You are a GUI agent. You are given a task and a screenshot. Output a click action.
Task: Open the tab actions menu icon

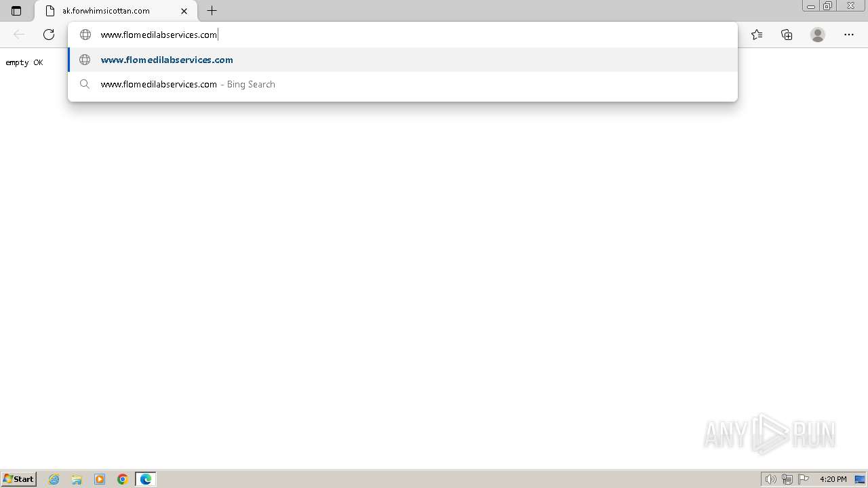coord(16,11)
